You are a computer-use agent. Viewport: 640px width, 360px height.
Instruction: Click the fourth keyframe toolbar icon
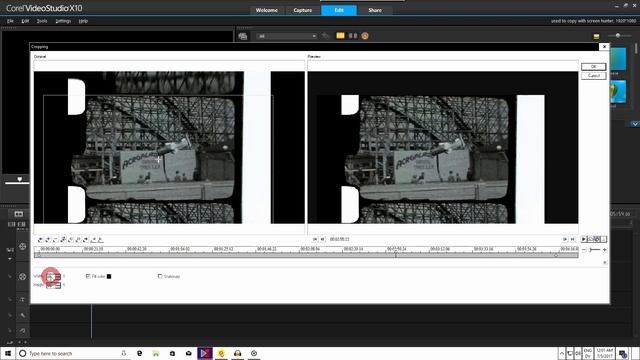(x=63, y=240)
